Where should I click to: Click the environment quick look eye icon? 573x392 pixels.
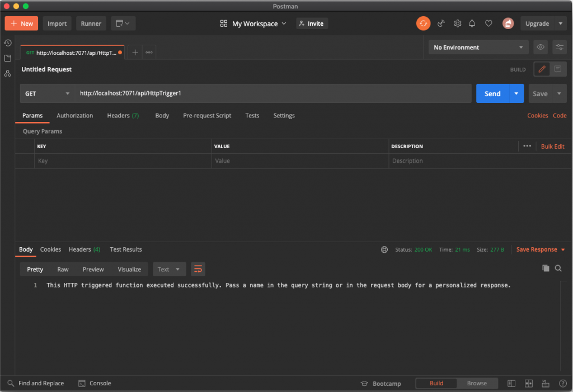[541, 47]
